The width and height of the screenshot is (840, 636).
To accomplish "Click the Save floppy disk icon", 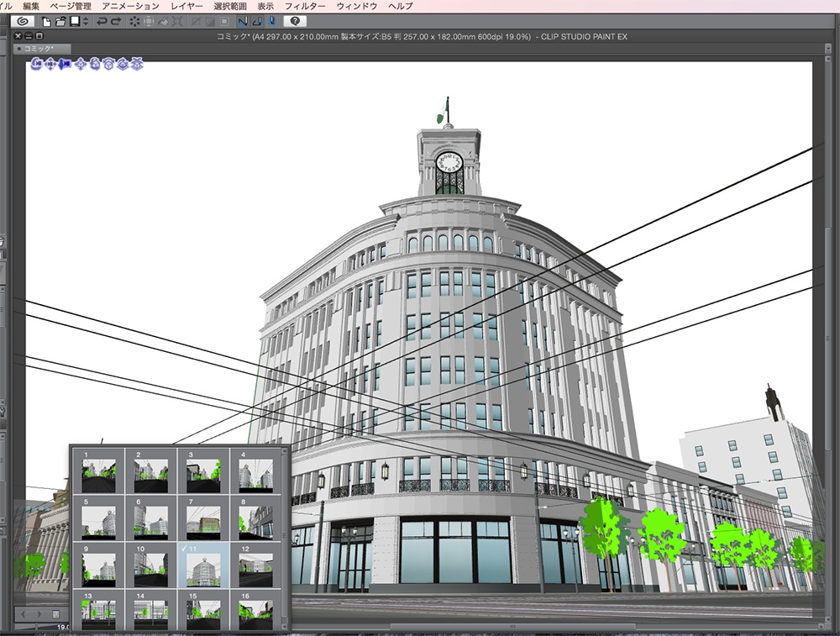I will [x=75, y=22].
